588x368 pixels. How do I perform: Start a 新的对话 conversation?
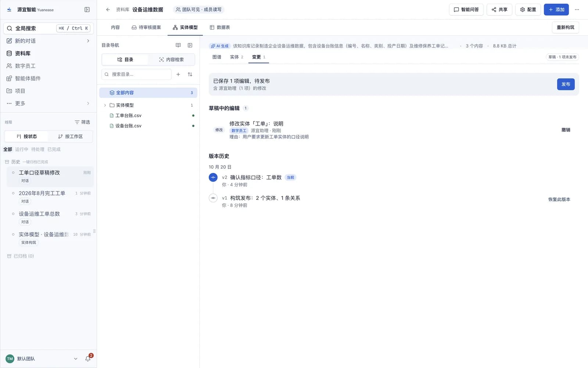tap(49, 41)
